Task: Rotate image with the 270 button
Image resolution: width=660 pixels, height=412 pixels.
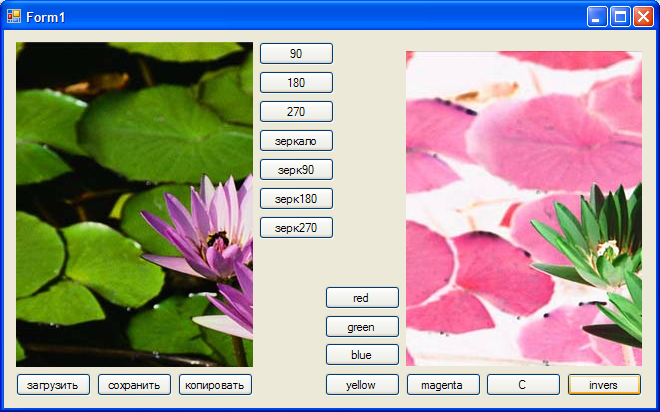Action: tap(296, 112)
